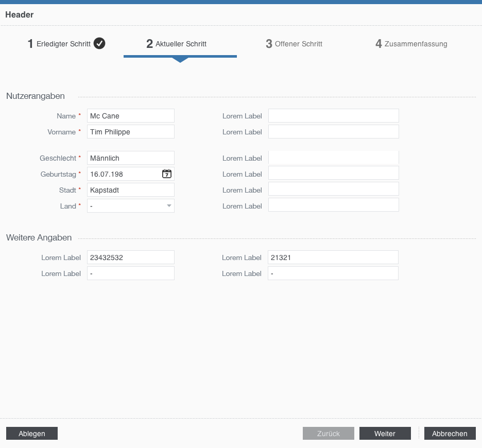
Task: Focus the empty Lorem Label field beside Name
Action: click(333, 116)
